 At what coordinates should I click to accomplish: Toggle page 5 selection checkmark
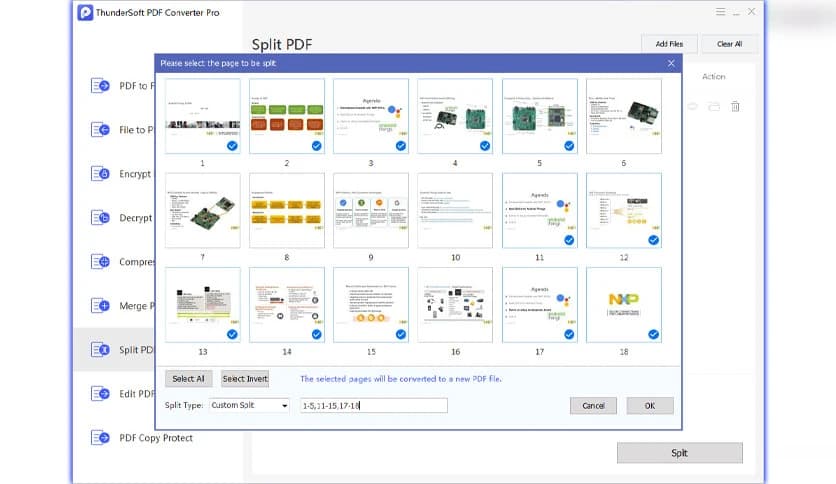point(569,146)
